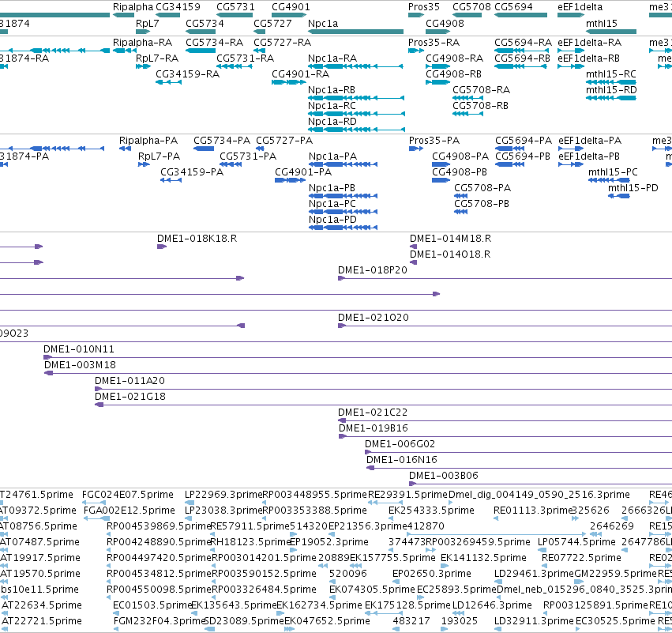Viewport: 672px width, 633px height.
Task: Click EST LD32911.3prime
Action: [x=534, y=621]
